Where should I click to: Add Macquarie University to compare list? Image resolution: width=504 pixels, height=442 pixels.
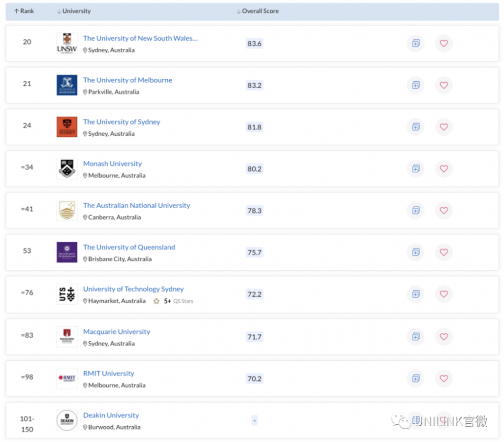(415, 337)
